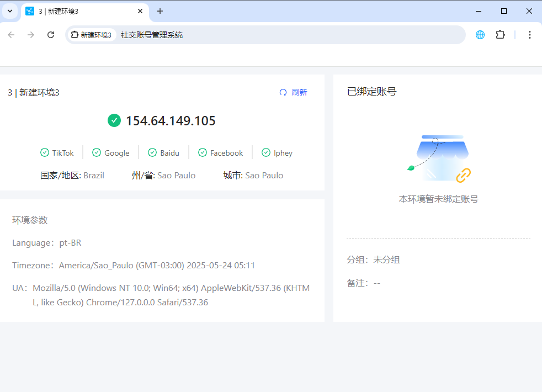Screen dimensions: 542x392
Task: Click the 刷新 refresh button
Action: pyautogui.click(x=293, y=92)
